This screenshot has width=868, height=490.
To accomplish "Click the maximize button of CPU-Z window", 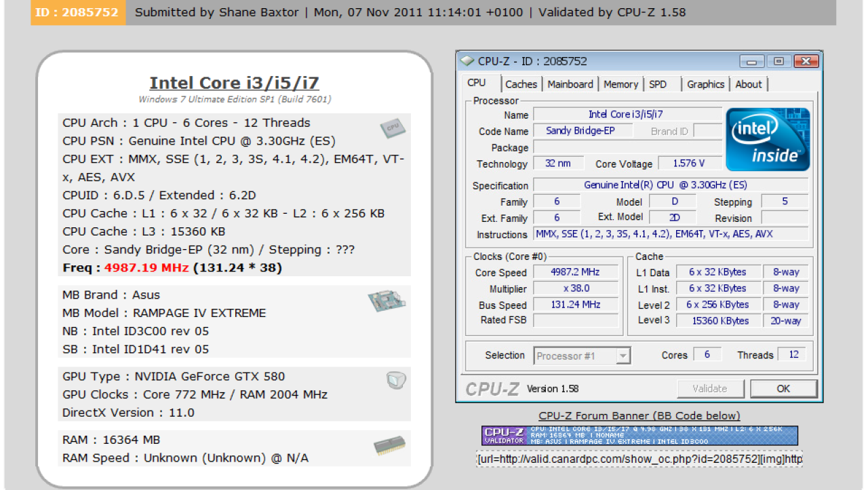I will pos(778,61).
